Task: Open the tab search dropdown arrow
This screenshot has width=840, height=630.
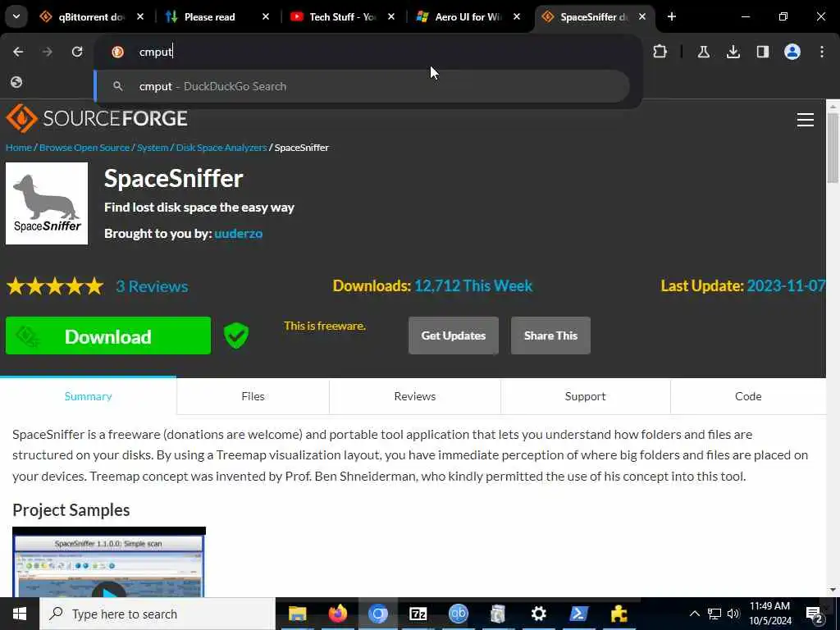Action: 16,16
